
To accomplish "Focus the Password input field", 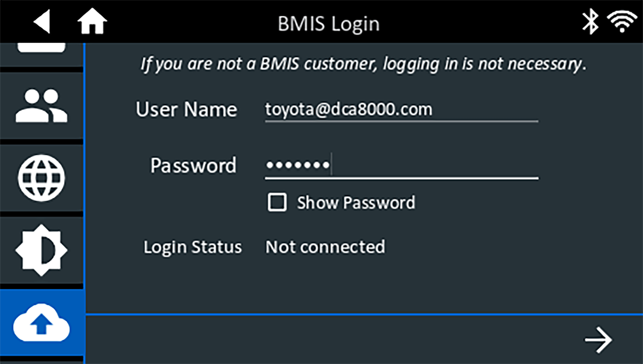I will coord(401,165).
